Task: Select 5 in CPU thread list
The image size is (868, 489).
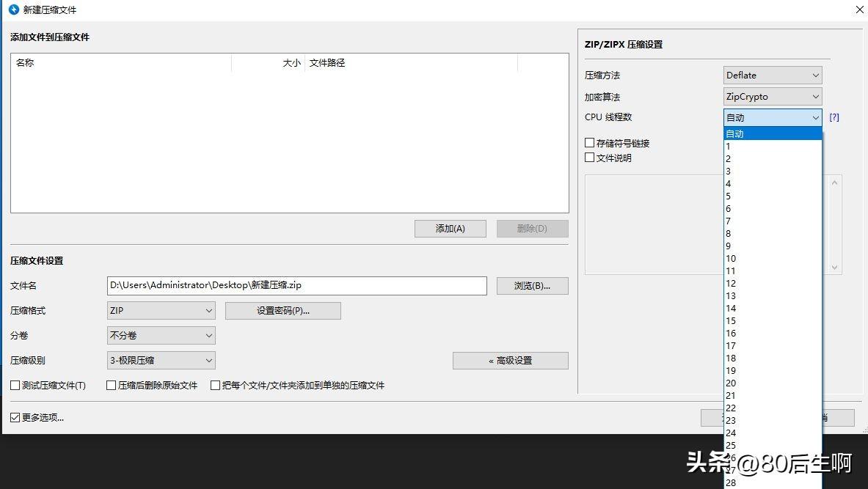Action: tap(773, 196)
